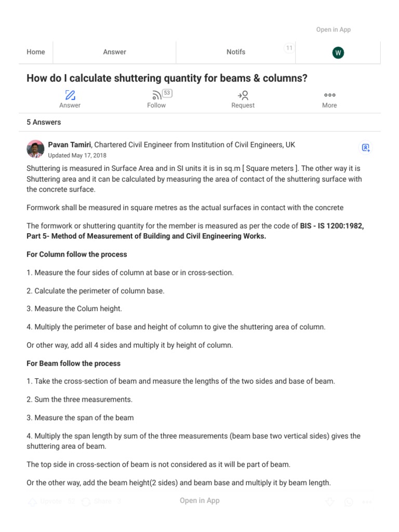Open the Notifs tab

(x=236, y=52)
